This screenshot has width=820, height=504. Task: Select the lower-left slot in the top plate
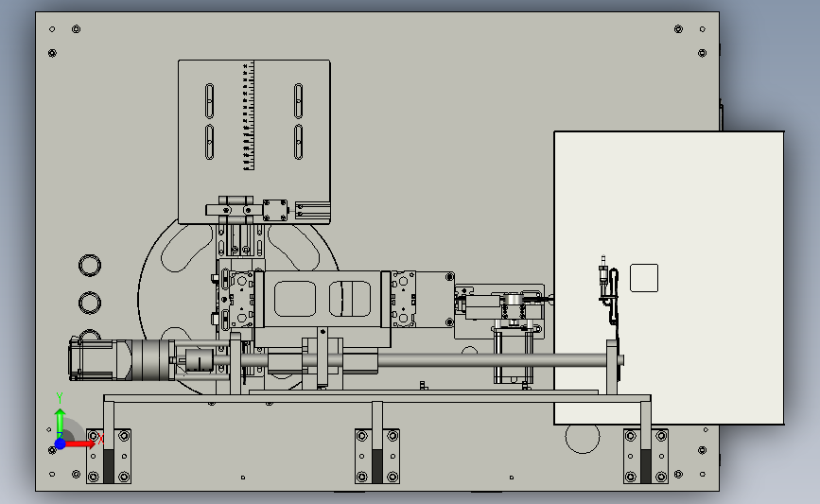tap(210, 142)
